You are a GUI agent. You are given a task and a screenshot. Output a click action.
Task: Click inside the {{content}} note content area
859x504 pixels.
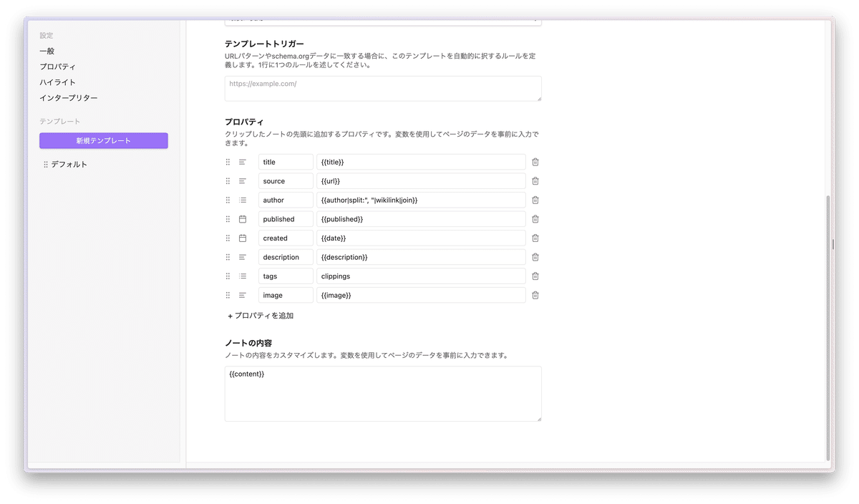click(x=383, y=394)
